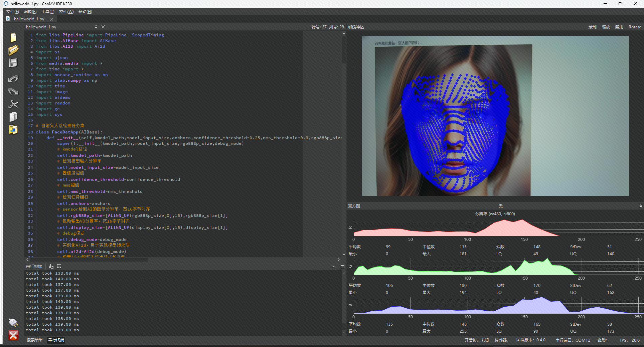The width and height of the screenshot is (644, 347).
Task: Click the 传感器: status entry
Action: (501, 340)
